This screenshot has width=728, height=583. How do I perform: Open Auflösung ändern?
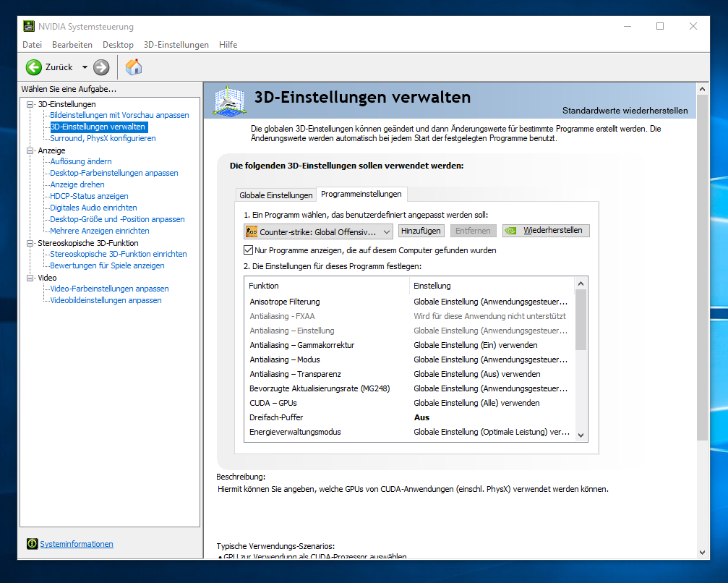coord(81,161)
